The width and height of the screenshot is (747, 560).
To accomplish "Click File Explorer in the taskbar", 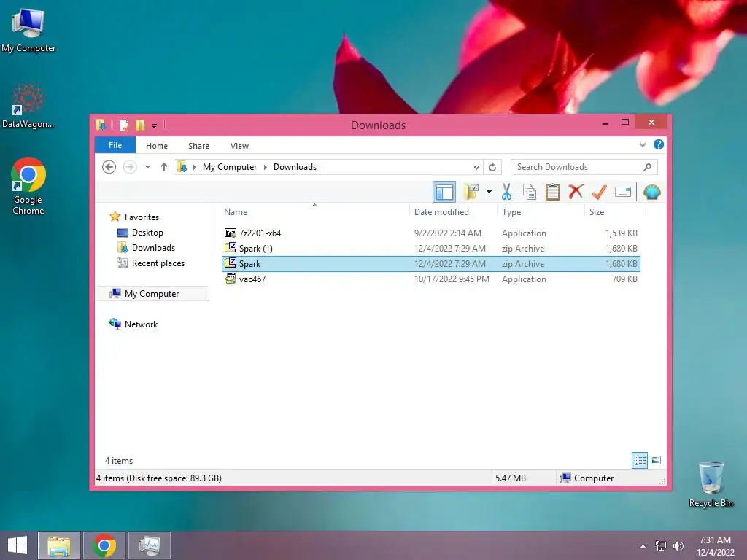I will pyautogui.click(x=59, y=545).
